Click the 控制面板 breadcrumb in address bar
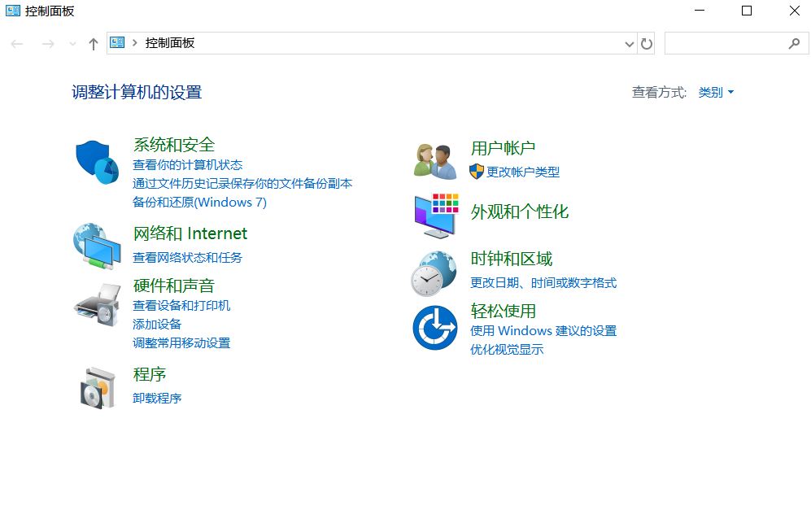Image resolution: width=811 pixels, height=532 pixels. coord(170,43)
